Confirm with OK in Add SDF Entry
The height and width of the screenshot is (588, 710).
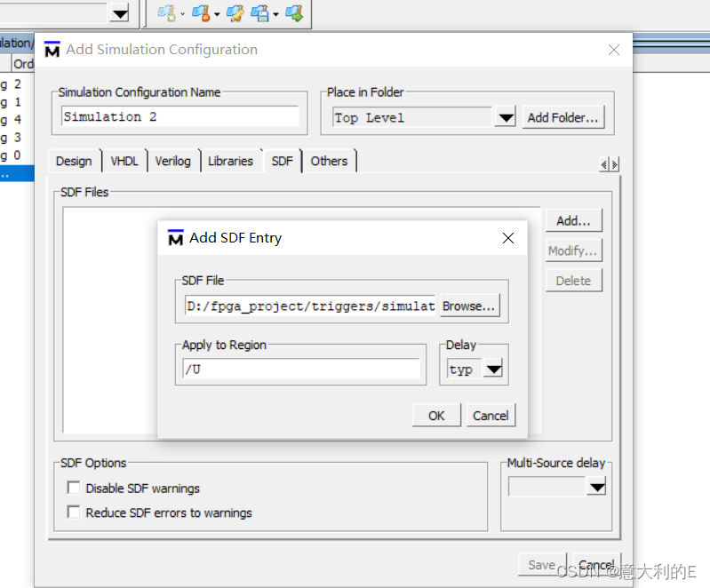[436, 415]
